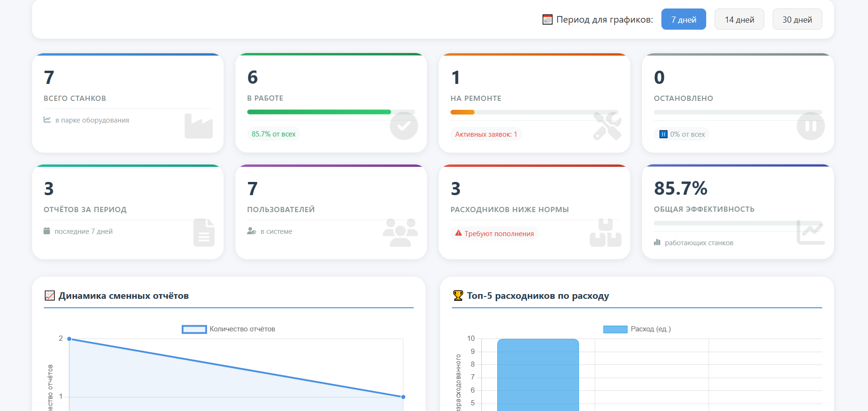
Task: Click the users group icon in Пользователей card
Action: [x=401, y=232]
